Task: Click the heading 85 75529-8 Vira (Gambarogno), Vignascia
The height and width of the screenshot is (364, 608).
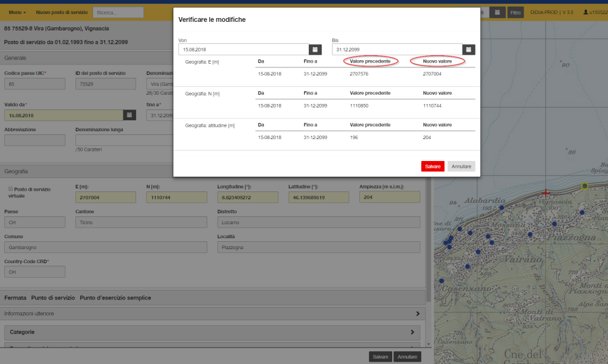Action: 57,29
